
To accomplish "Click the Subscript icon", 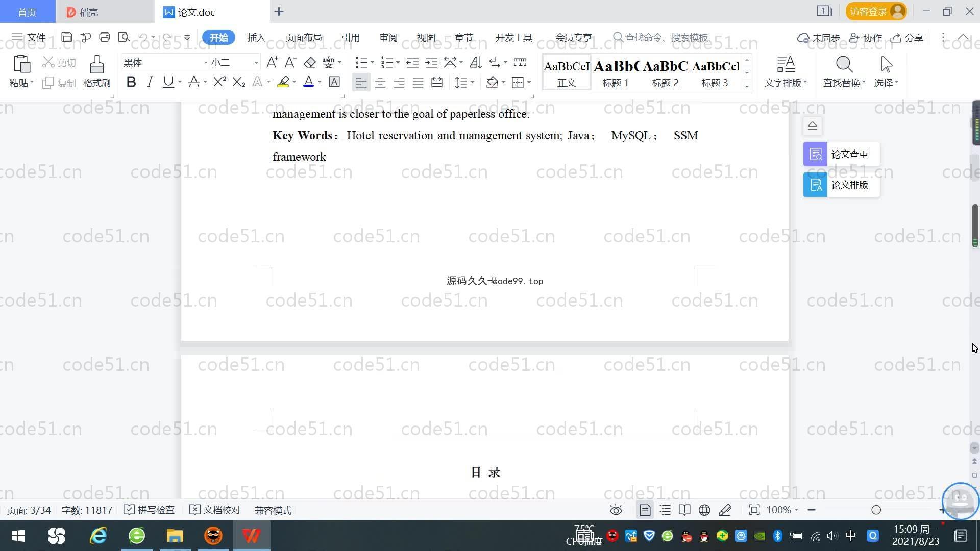I will point(239,82).
